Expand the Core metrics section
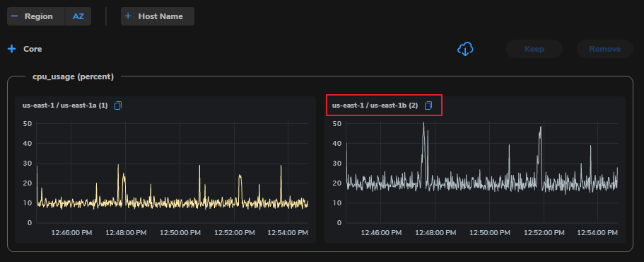The height and width of the screenshot is (262, 644). click(x=12, y=49)
